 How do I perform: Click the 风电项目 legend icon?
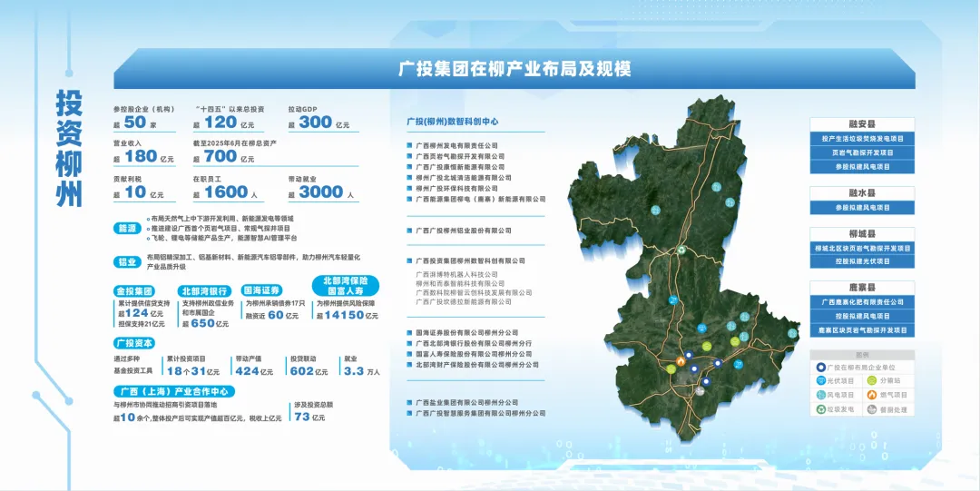click(x=820, y=396)
